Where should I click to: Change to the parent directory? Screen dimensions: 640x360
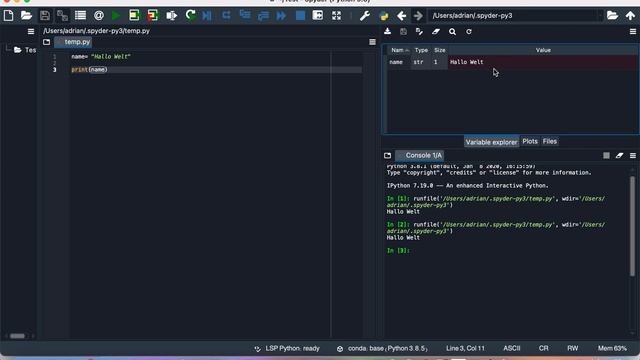coord(630,16)
